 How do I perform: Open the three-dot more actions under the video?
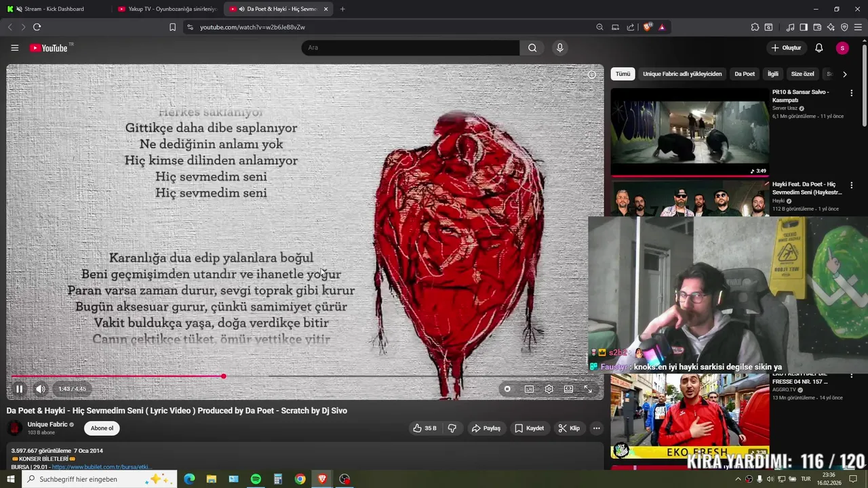pyautogui.click(x=596, y=428)
